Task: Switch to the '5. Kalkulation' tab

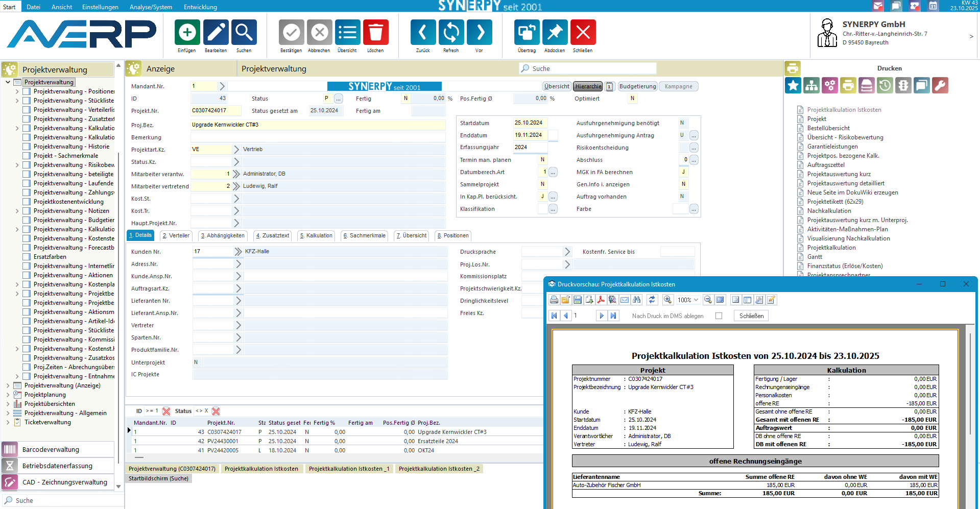Action: click(316, 235)
